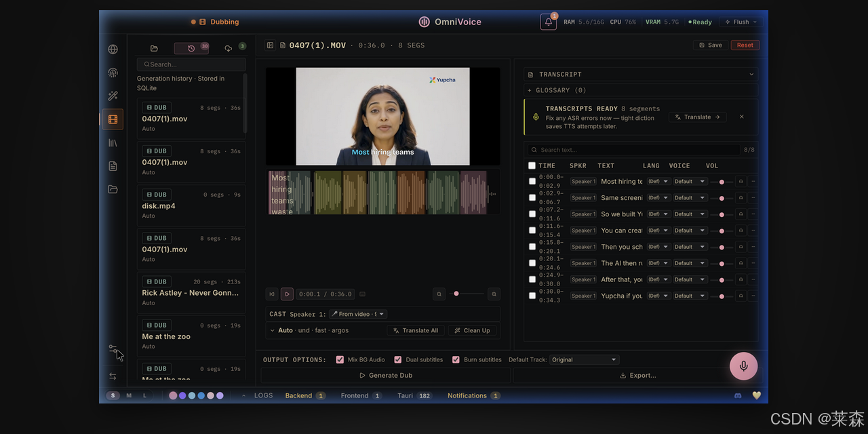The height and width of the screenshot is (434, 868).
Task: Zoom in the waveform timeline
Action: (x=494, y=294)
